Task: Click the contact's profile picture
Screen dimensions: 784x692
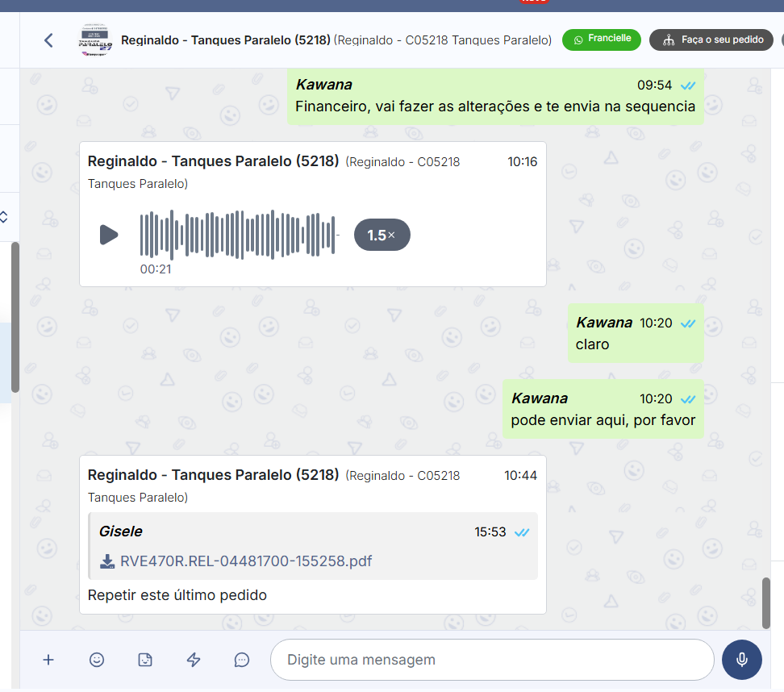Action: (x=96, y=40)
